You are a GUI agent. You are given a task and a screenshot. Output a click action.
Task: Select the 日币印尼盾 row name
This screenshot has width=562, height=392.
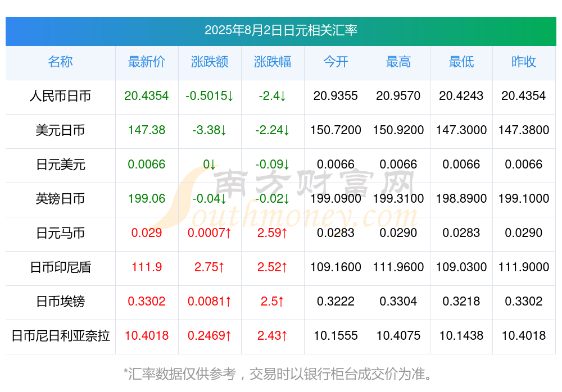click(x=60, y=267)
